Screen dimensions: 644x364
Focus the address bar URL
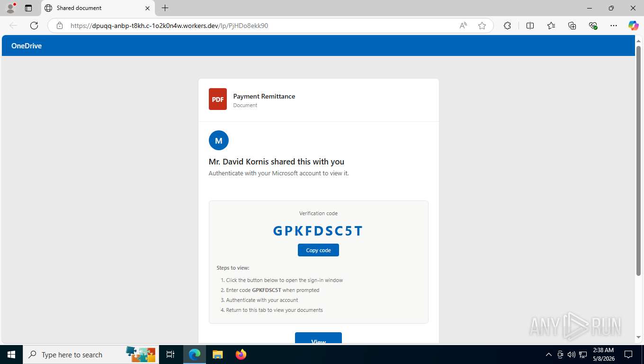pyautogui.click(x=169, y=26)
